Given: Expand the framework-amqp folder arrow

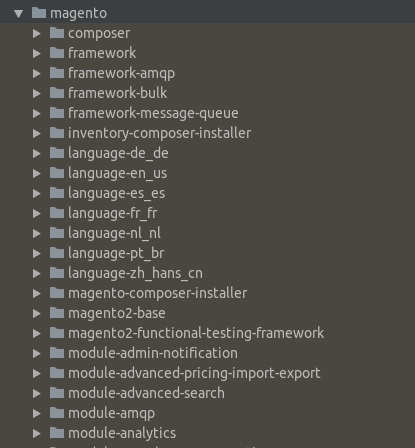Looking at the screenshot, I should (x=37, y=73).
